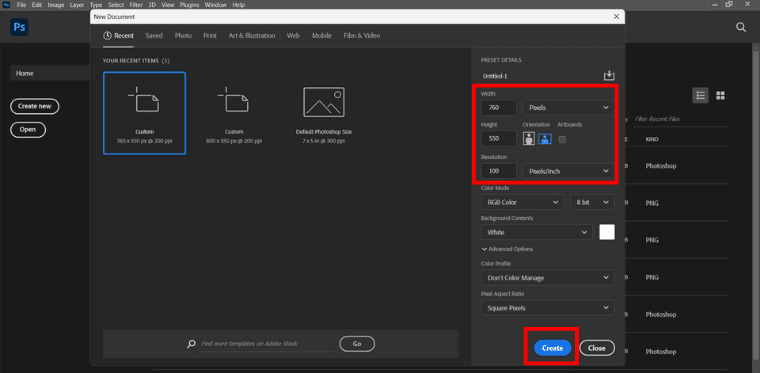The height and width of the screenshot is (373, 760).
Task: Close the New Document dialog with X
Action: click(x=616, y=16)
